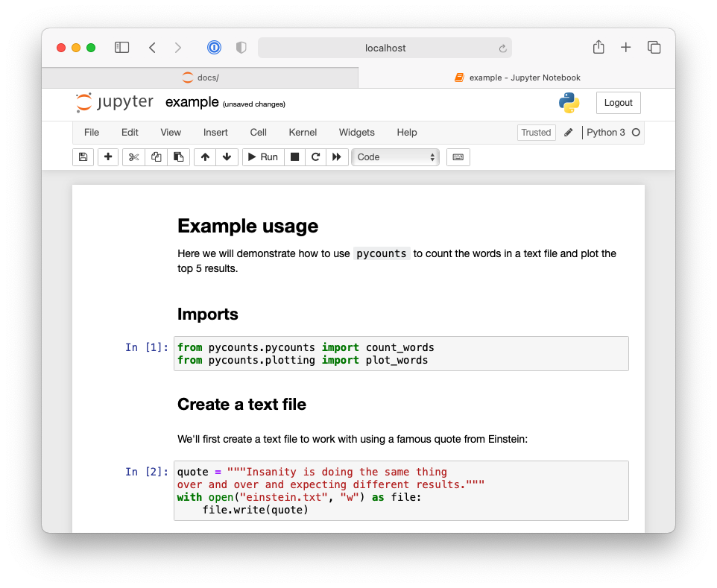Toggle the Safari sidebar

pyautogui.click(x=121, y=48)
